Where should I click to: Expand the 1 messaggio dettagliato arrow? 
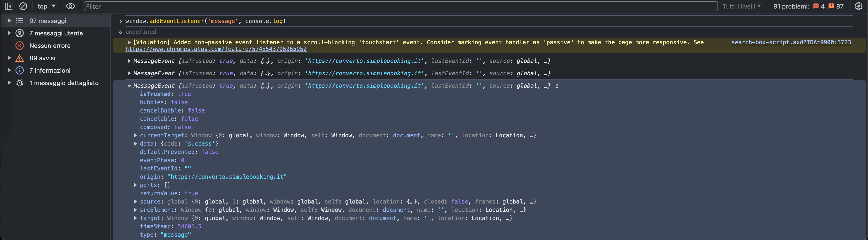click(x=10, y=83)
